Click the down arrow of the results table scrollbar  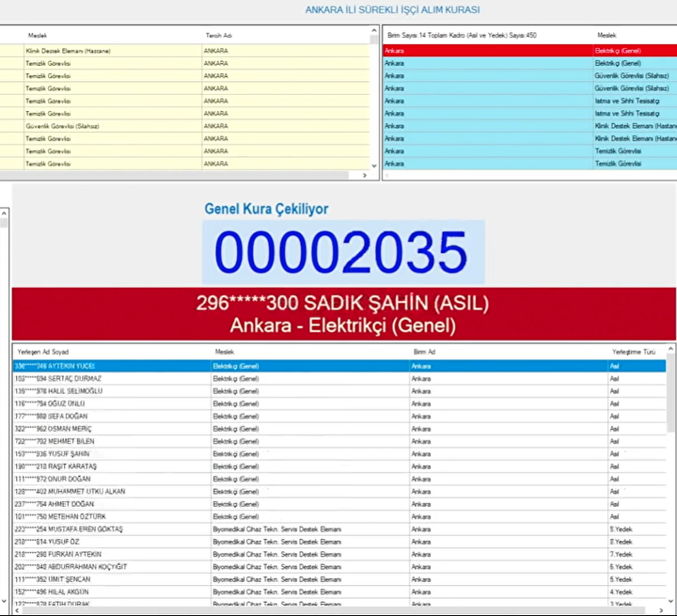(x=670, y=601)
